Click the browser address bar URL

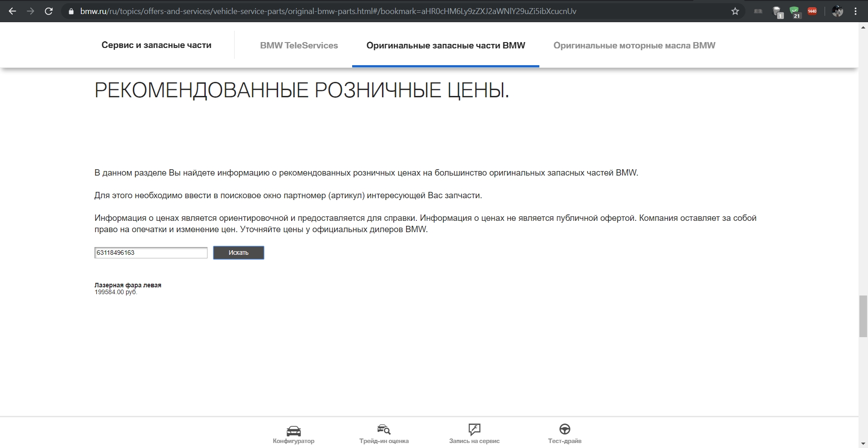tap(328, 11)
